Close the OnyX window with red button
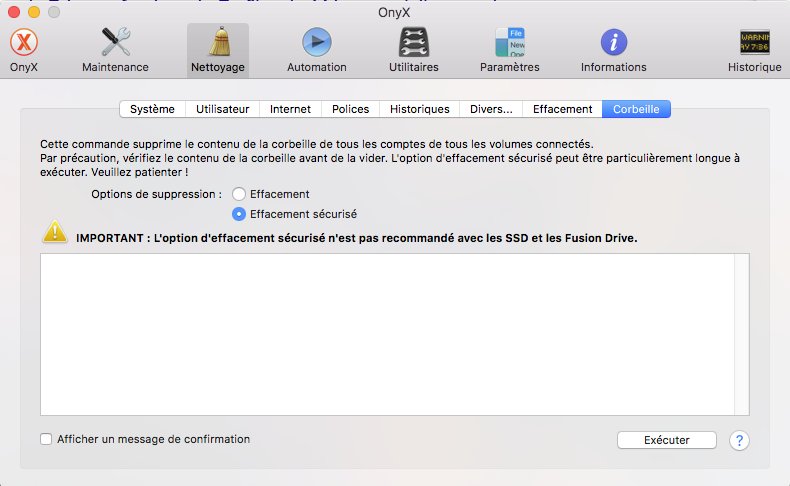The width and height of the screenshot is (790, 486). 14,12
